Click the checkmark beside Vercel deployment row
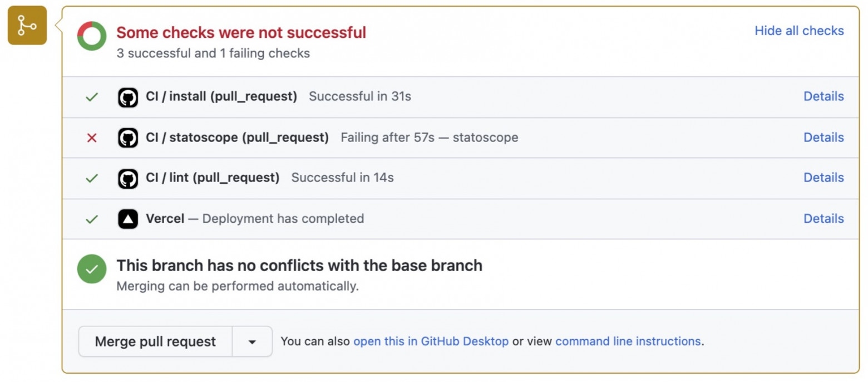 click(92, 218)
